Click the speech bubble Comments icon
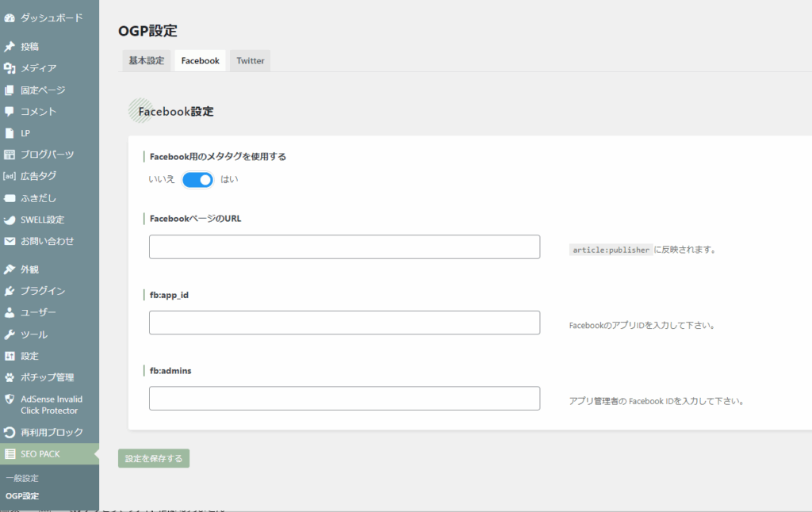Screen dimensions: 812x512 pyautogui.click(x=10, y=112)
